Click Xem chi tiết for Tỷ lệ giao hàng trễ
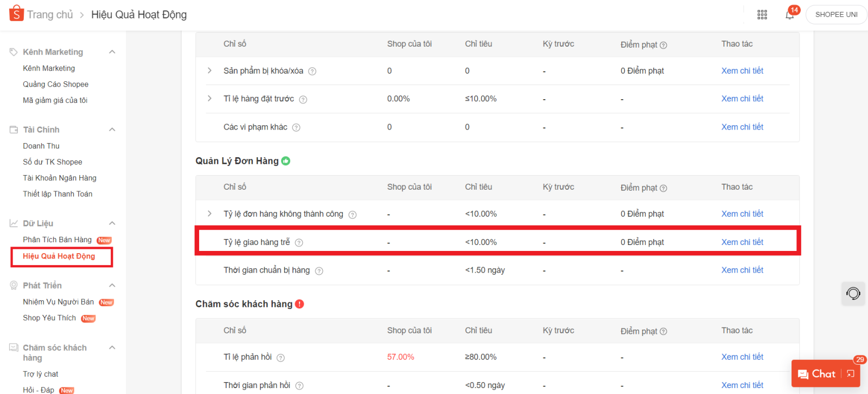868x394 pixels. tap(742, 242)
